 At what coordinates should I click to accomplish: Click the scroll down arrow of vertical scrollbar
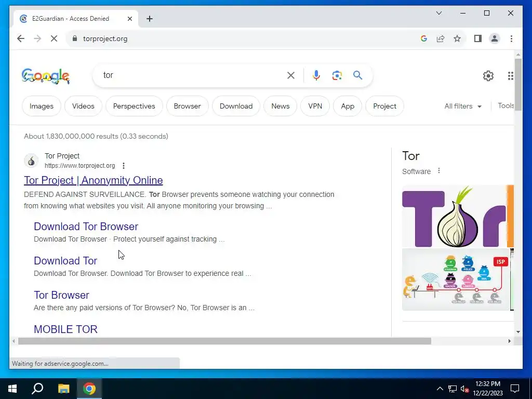pos(518,332)
